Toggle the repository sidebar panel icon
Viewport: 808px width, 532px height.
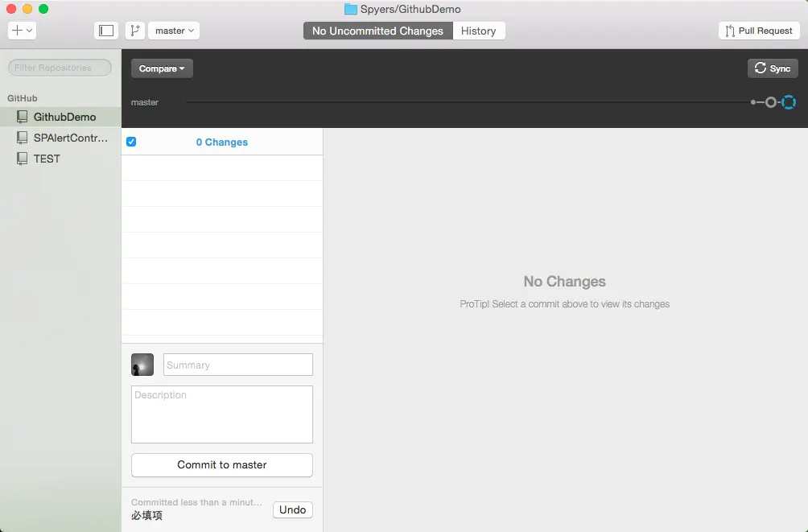[106, 31]
